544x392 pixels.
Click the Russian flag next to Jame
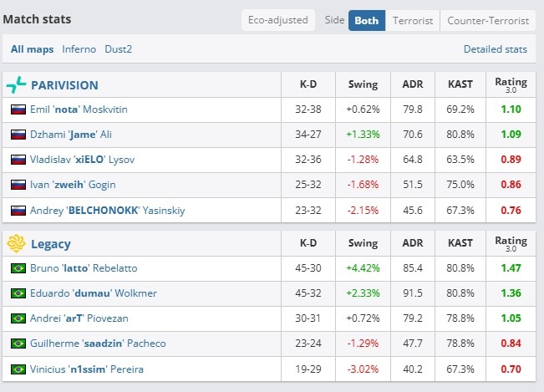(18, 135)
